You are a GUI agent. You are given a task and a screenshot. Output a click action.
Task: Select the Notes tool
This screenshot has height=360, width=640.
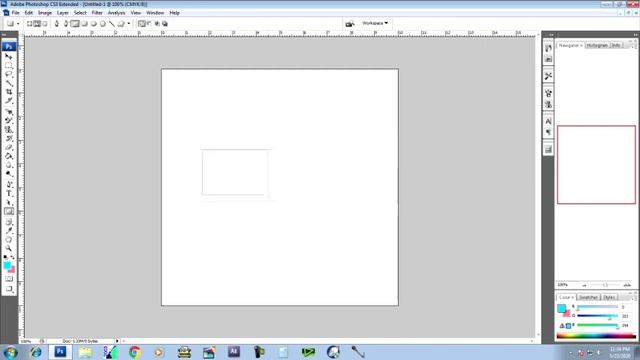click(x=9, y=222)
